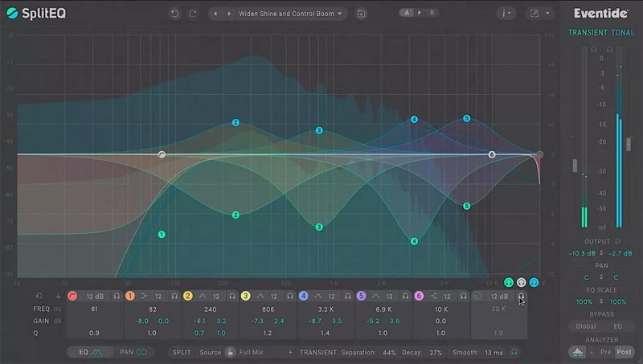The height and width of the screenshot is (364, 643).
Task: Click the transient output value -10.3 dB
Action: pyautogui.click(x=582, y=253)
